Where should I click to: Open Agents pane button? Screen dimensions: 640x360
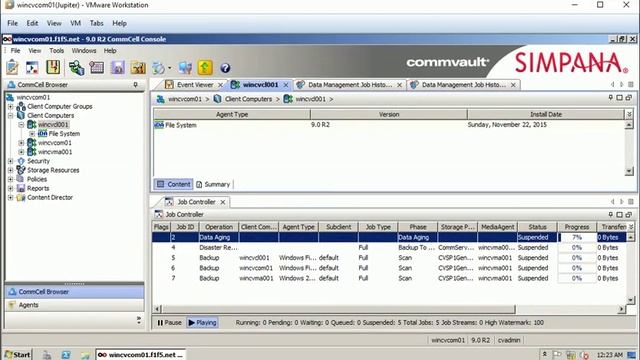(x=75, y=305)
